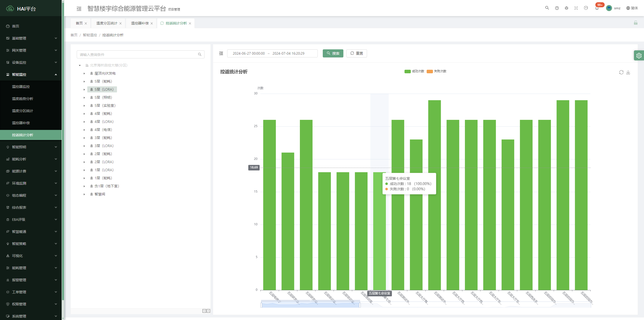The image size is (644, 320).
Task: Toggle fullscreen mode icon in header
Action: point(576,8)
